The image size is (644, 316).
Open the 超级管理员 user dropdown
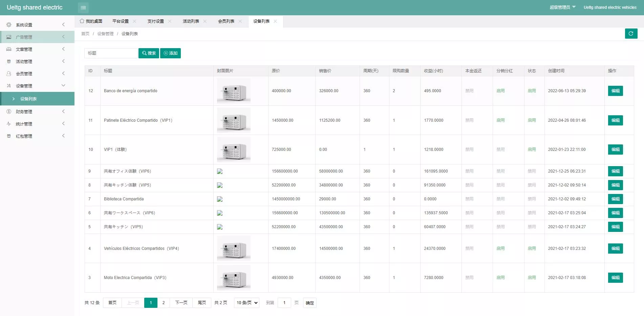pos(562,7)
